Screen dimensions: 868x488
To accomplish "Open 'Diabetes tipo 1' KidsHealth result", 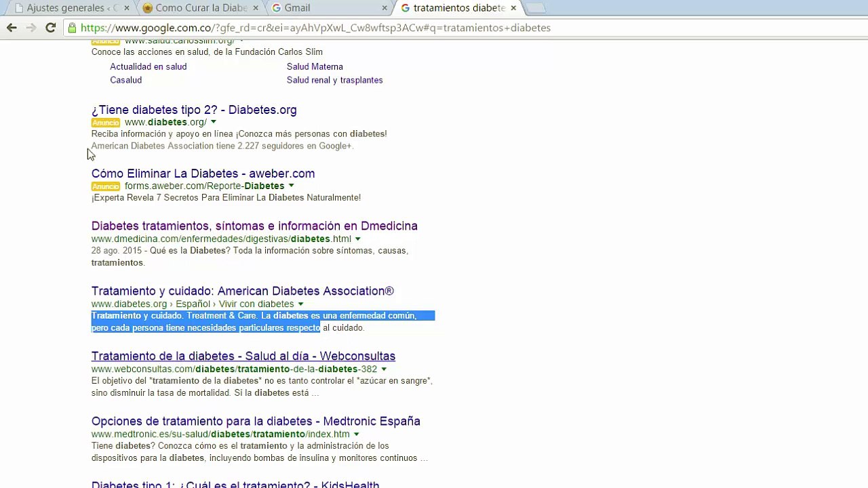I will [x=235, y=485].
